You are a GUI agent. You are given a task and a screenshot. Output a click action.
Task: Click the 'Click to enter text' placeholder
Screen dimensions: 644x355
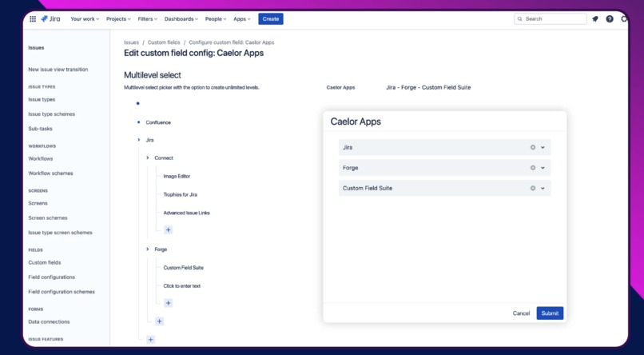coord(182,286)
